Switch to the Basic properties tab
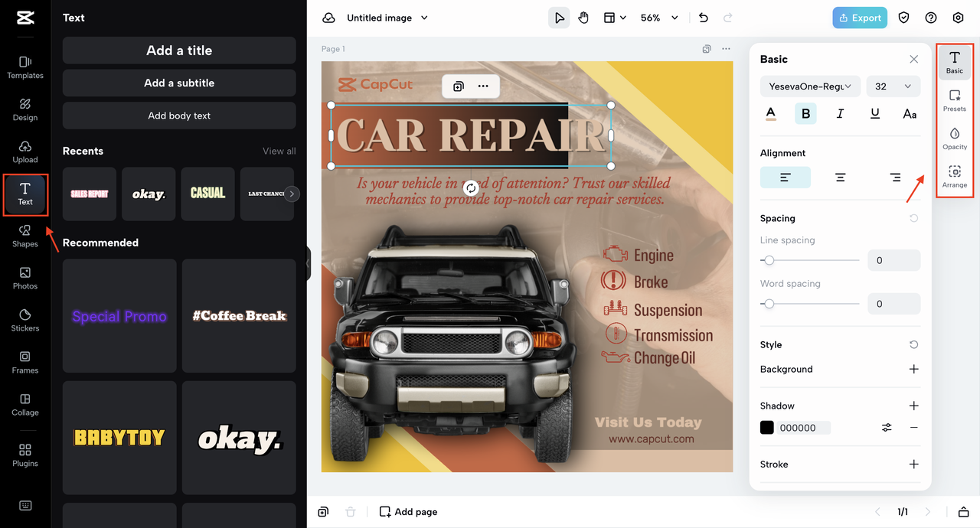Image resolution: width=980 pixels, height=528 pixels. (x=955, y=62)
